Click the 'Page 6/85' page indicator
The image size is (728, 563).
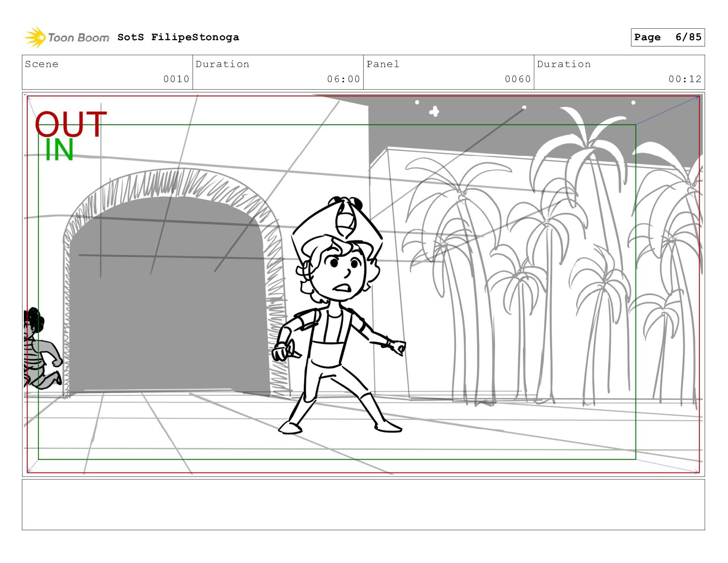click(x=668, y=37)
